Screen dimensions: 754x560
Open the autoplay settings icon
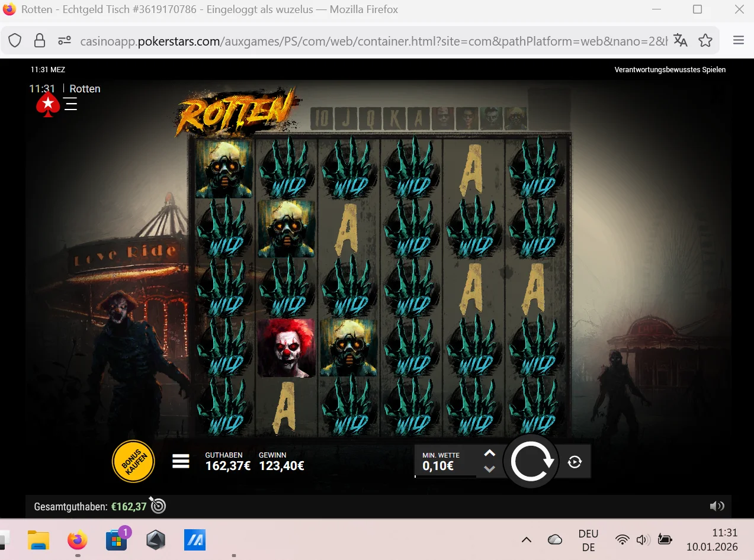coord(575,462)
